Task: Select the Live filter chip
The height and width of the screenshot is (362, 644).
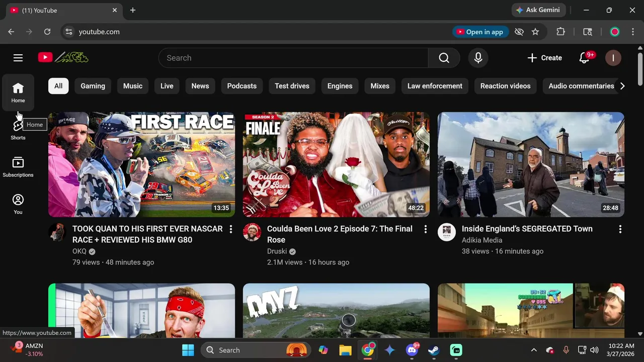Action: (167, 86)
